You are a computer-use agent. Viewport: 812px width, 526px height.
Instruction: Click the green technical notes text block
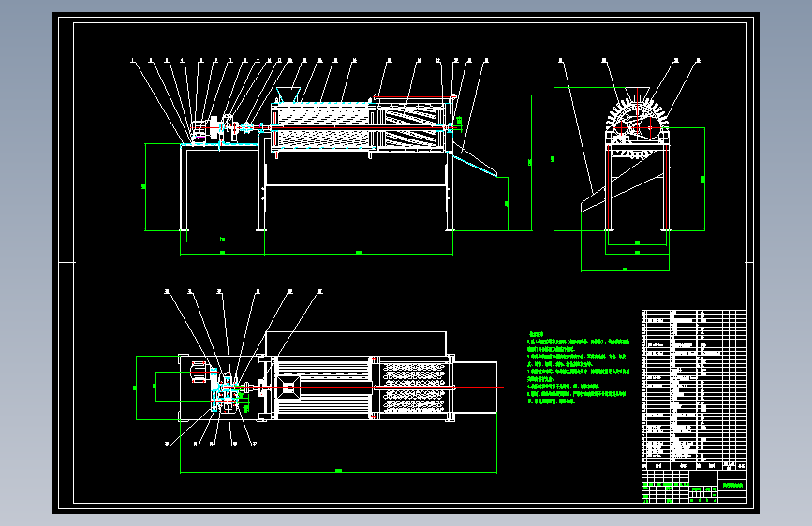[578, 368]
